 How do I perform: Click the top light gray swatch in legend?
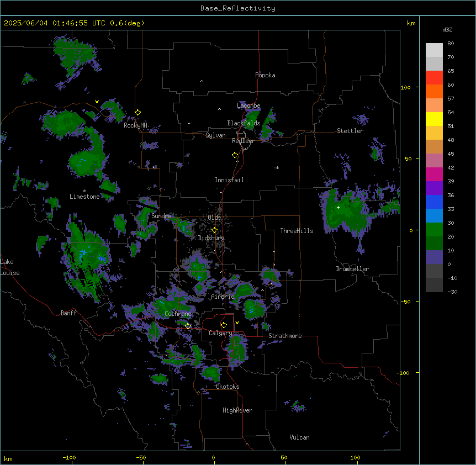click(x=434, y=50)
